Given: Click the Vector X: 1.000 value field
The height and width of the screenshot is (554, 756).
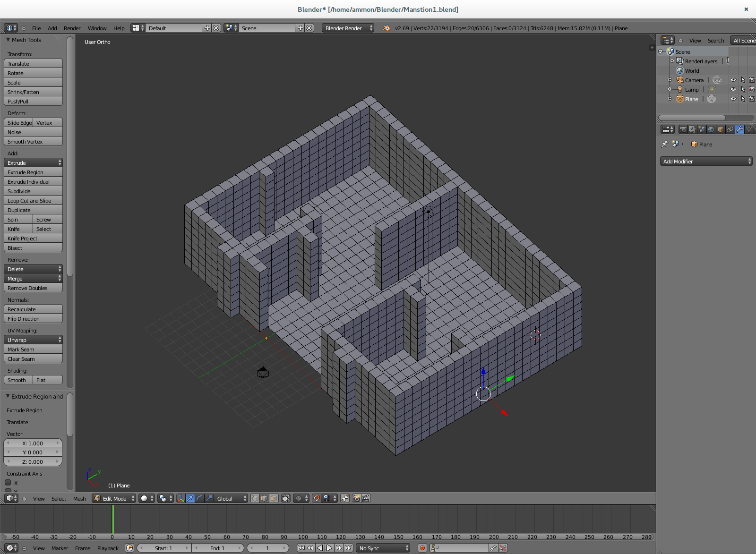Looking at the screenshot, I should pos(33,443).
